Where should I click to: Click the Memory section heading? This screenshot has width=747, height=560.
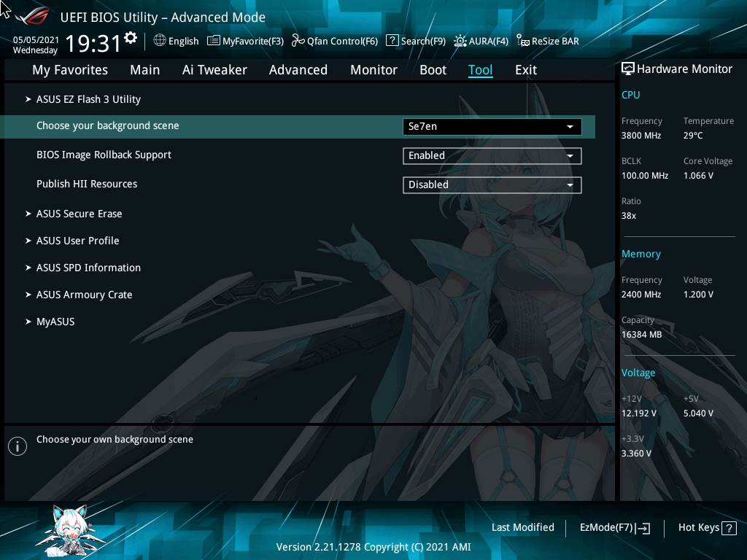pos(640,254)
